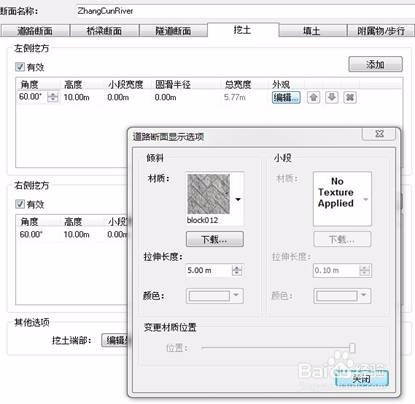The width and height of the screenshot is (415, 404).
Task: Move the left cut row down
Action: pos(332,97)
